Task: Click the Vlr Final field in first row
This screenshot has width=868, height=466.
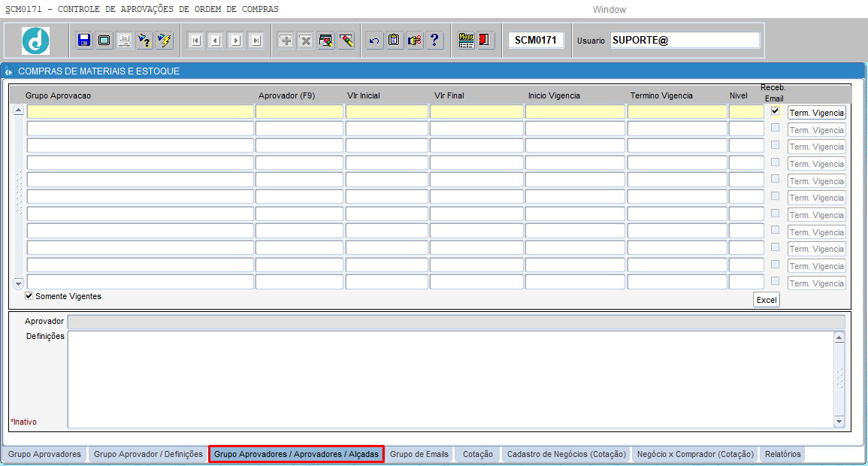Action: tap(476, 112)
